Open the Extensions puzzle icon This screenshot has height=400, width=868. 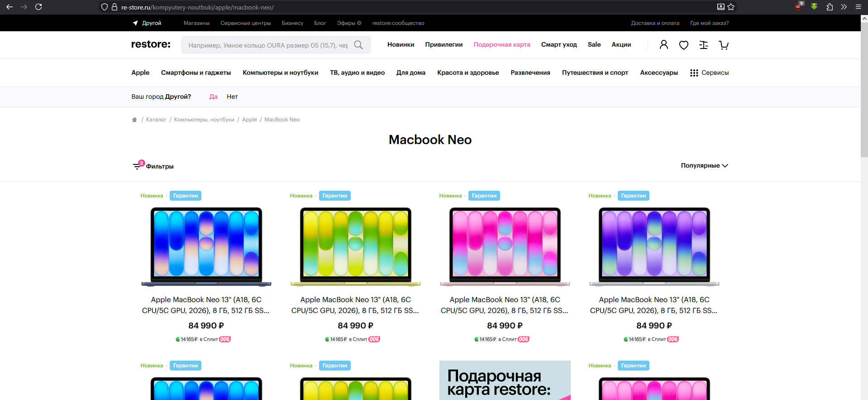830,7
